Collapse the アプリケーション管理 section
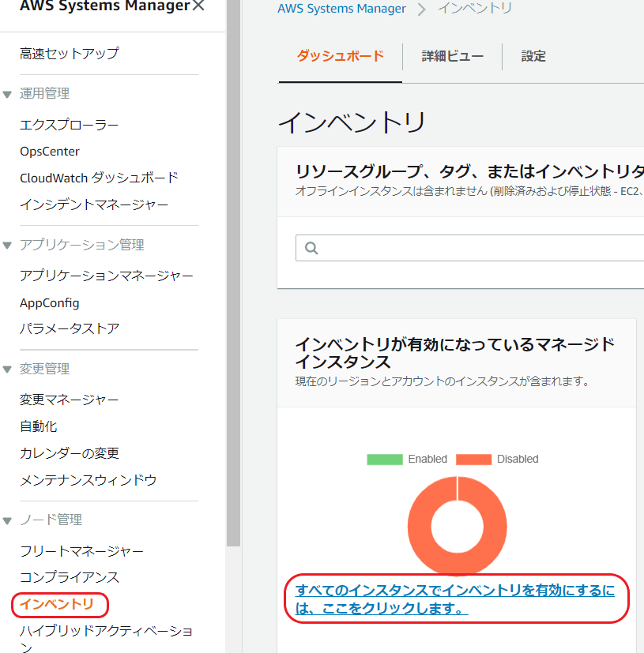Viewport: 644px width, 653px height. tap(7, 246)
